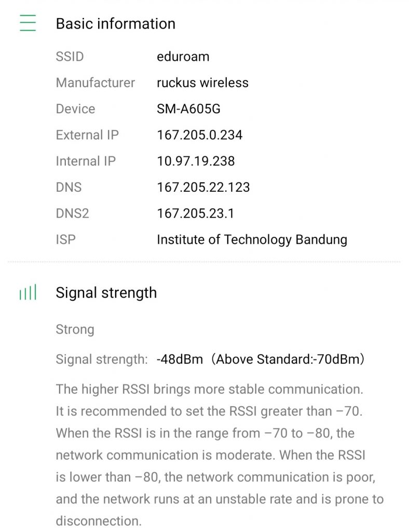Click the Manufacturer value ruckus wireless
The width and height of the screenshot is (409, 532).
point(202,83)
